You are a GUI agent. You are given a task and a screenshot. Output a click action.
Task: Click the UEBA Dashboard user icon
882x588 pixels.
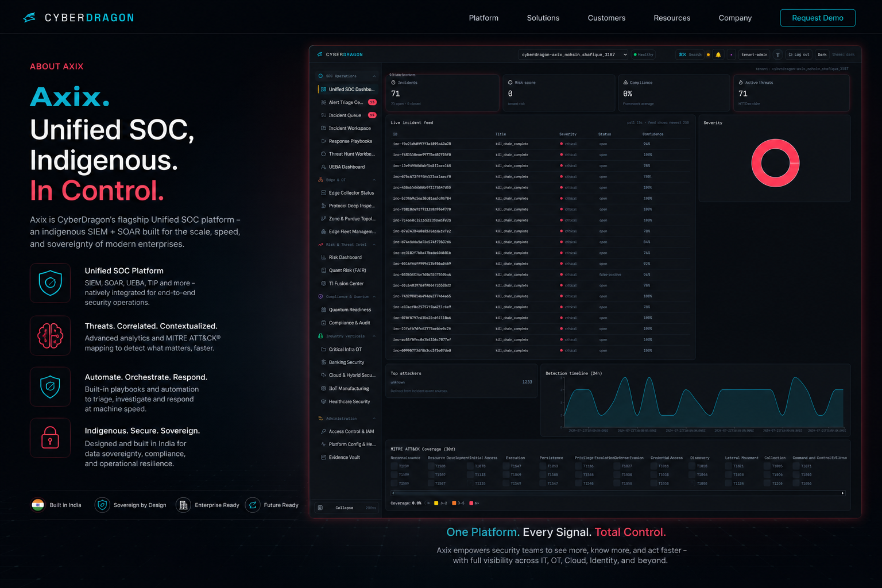pos(323,167)
